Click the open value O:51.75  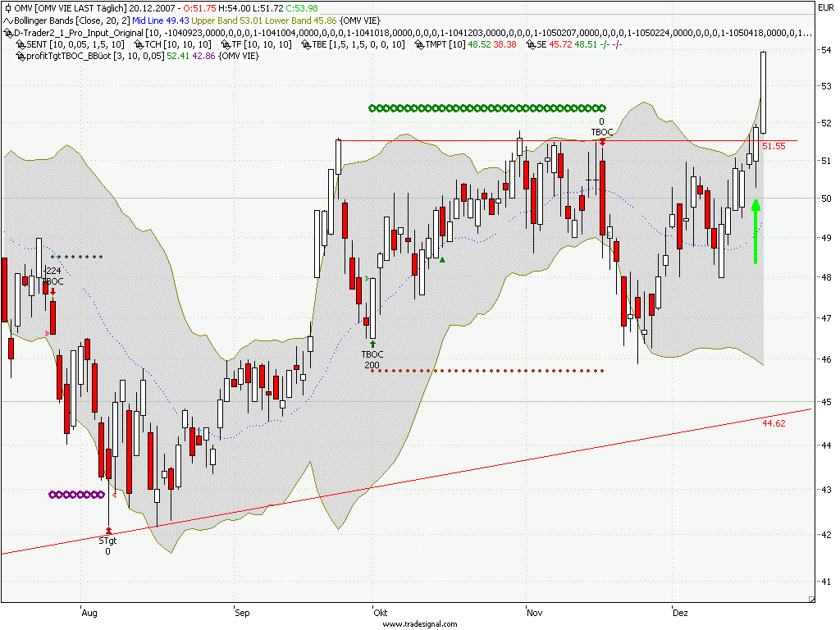200,8
